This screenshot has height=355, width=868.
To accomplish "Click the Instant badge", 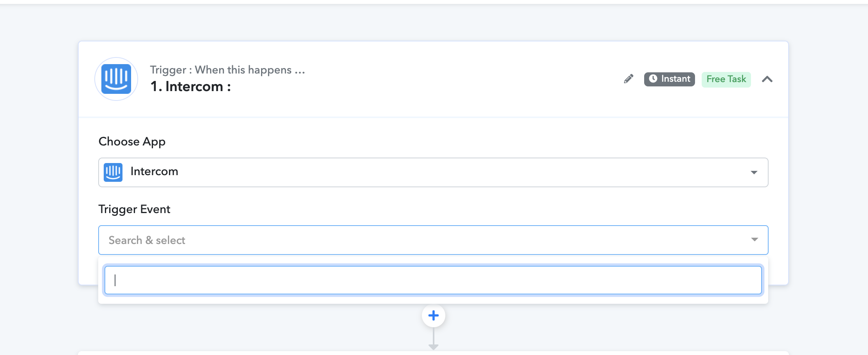I will pos(669,79).
